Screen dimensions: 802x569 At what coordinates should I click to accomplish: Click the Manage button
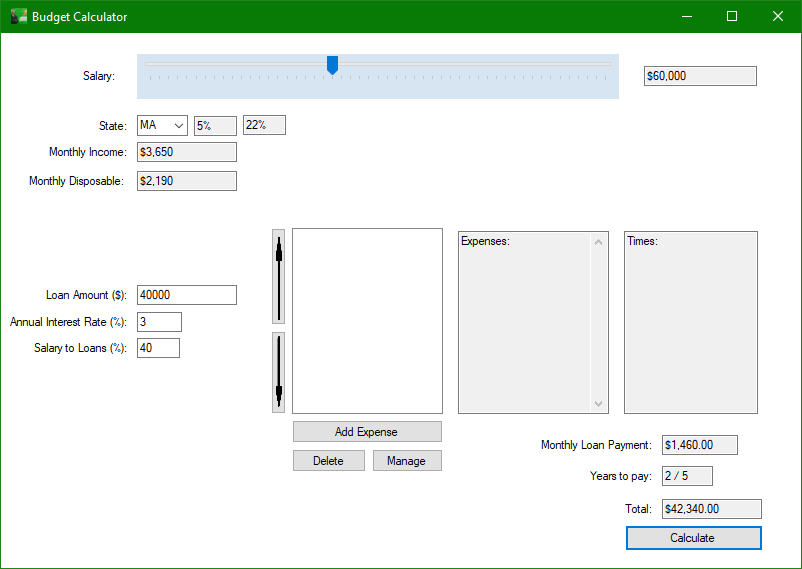407,461
